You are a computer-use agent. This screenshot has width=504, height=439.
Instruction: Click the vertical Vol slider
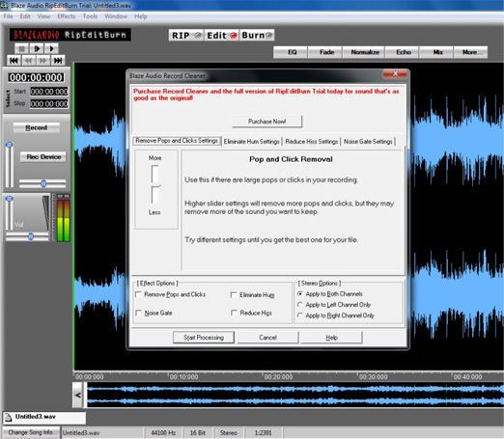(10, 212)
